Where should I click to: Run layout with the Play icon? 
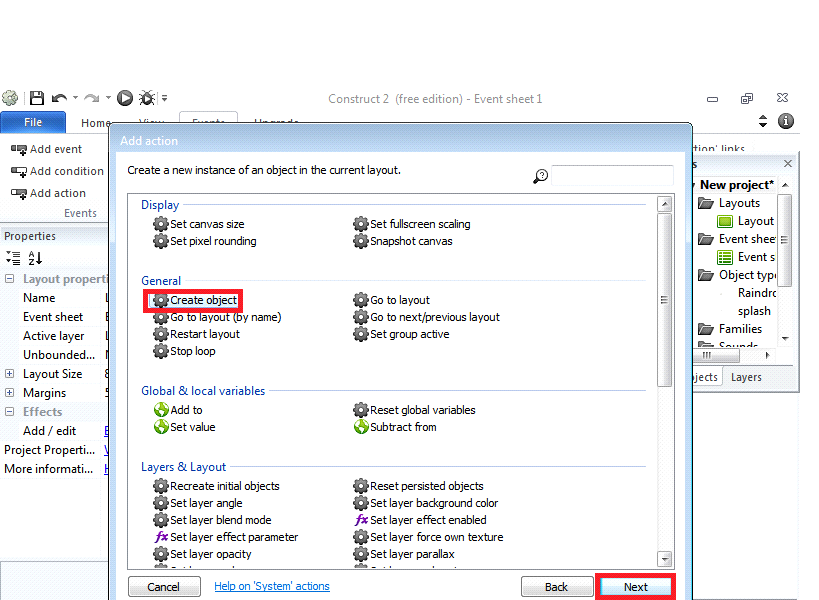pos(125,98)
